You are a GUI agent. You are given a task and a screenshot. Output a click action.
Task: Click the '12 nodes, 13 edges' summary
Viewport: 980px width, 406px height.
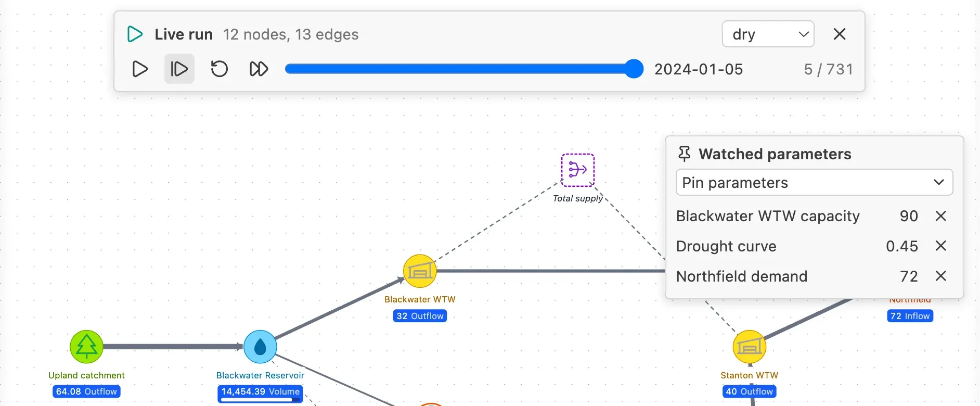[291, 34]
